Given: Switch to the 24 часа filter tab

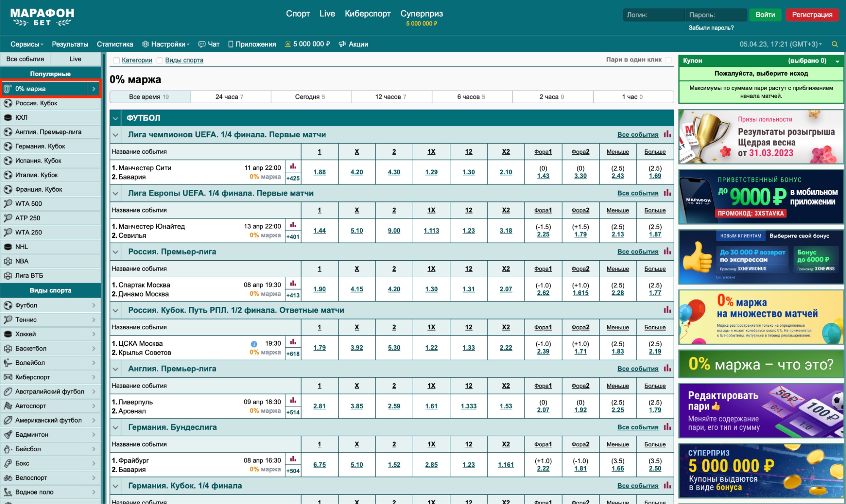Looking at the screenshot, I should (x=230, y=96).
